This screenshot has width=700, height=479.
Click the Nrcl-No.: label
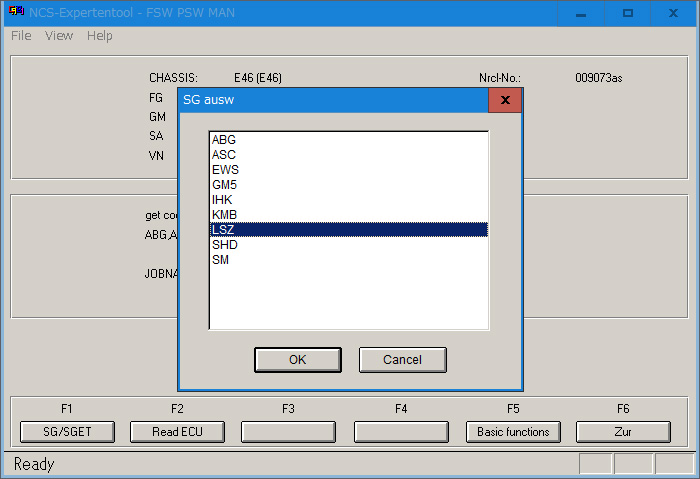pyautogui.click(x=500, y=78)
